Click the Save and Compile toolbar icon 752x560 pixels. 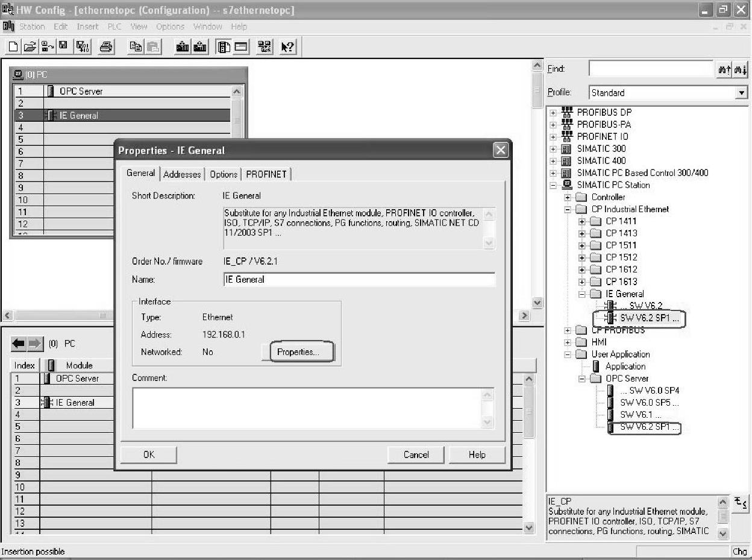(x=79, y=46)
